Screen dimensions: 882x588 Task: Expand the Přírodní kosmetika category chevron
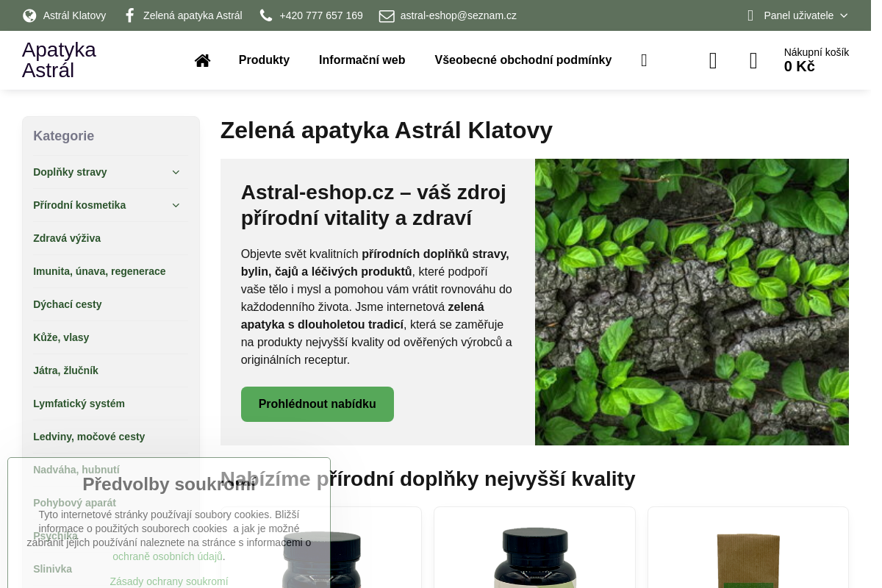click(176, 205)
